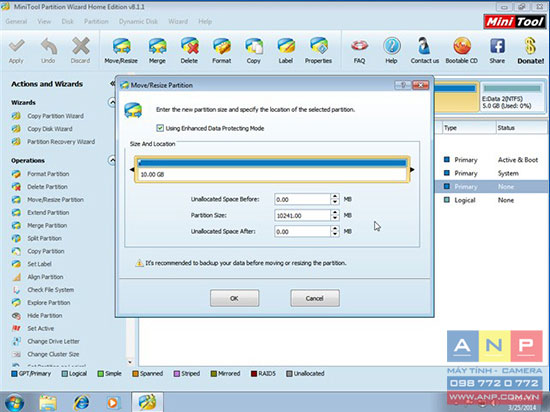Image resolution: width=550 pixels, height=412 pixels.
Task: Open the Help menu in the menu bar
Action: 205,21
